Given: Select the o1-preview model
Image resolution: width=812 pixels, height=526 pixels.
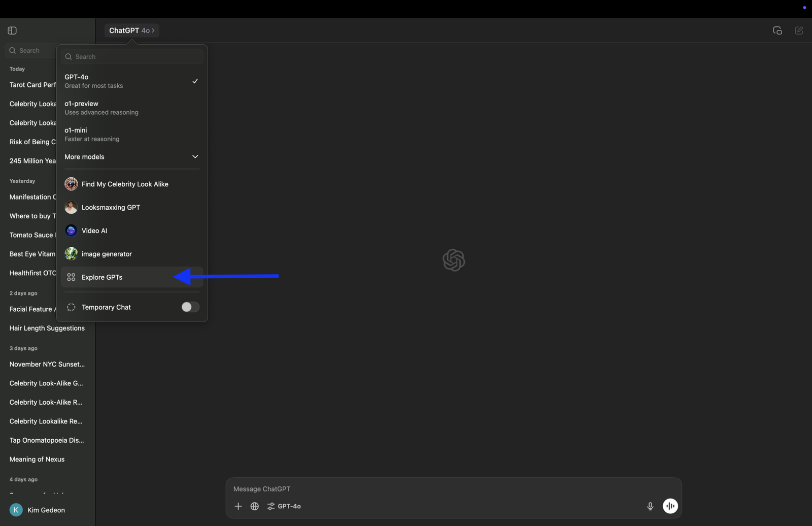Looking at the screenshot, I should 132,108.
